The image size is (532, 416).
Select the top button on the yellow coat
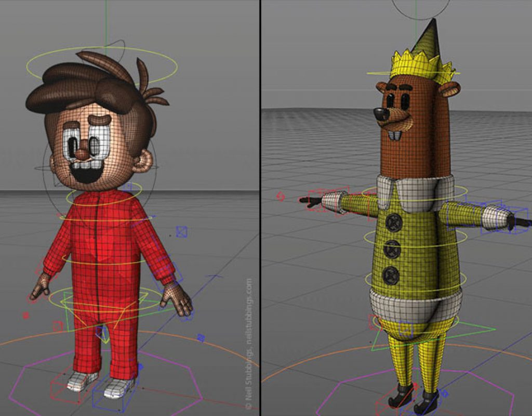(x=394, y=223)
